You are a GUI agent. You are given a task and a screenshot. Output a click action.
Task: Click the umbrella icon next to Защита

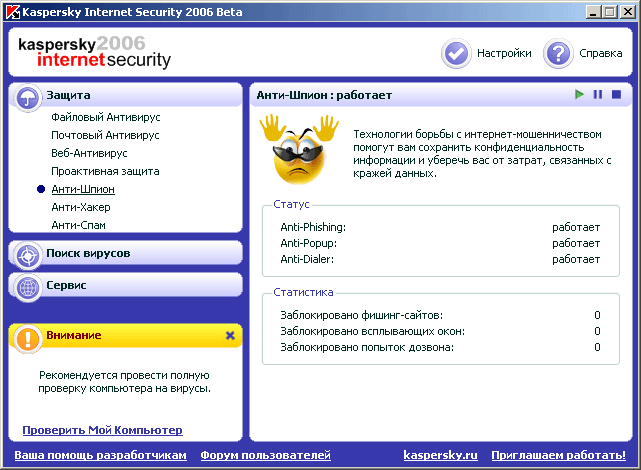(27, 98)
